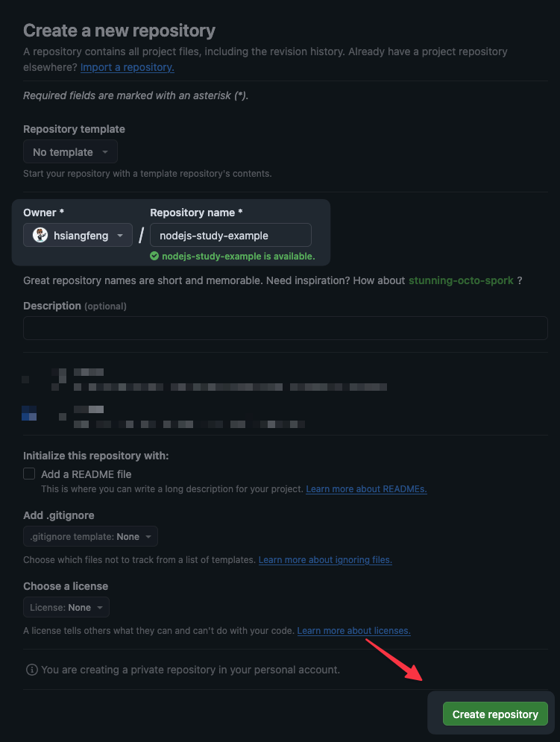Open the Import a repository link
Image resolution: width=560 pixels, height=742 pixels.
[128, 67]
